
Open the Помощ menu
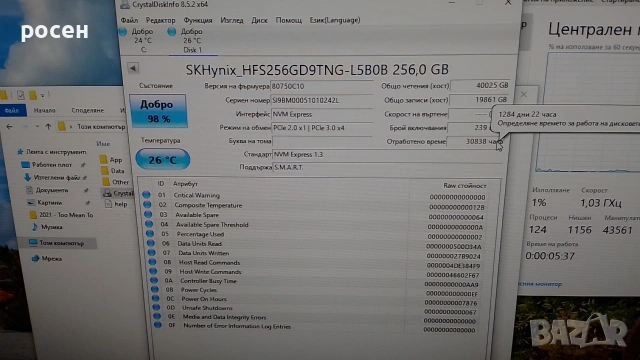[289, 20]
